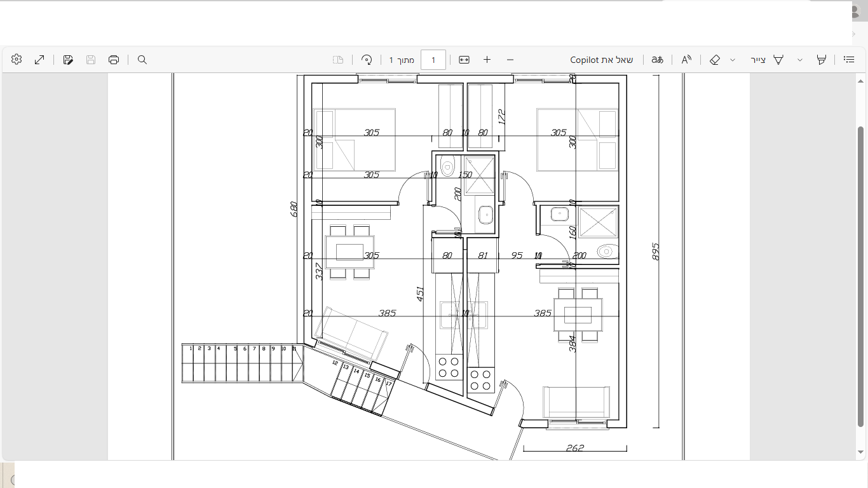Click the '81' dimension label on the plan
The width and height of the screenshot is (868, 488).
coord(483,255)
